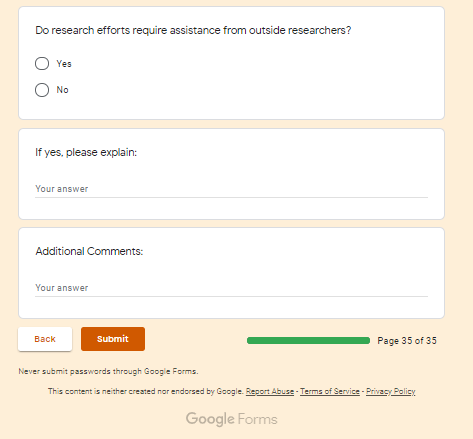Screen dimensions: 473x439
Task: Click the "Google" word in footer logo
Action: click(x=210, y=419)
